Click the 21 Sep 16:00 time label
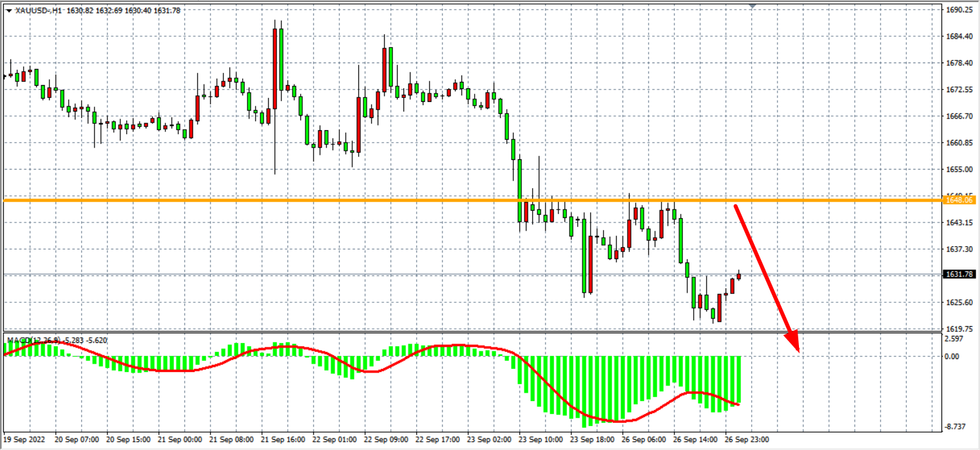 (284, 439)
